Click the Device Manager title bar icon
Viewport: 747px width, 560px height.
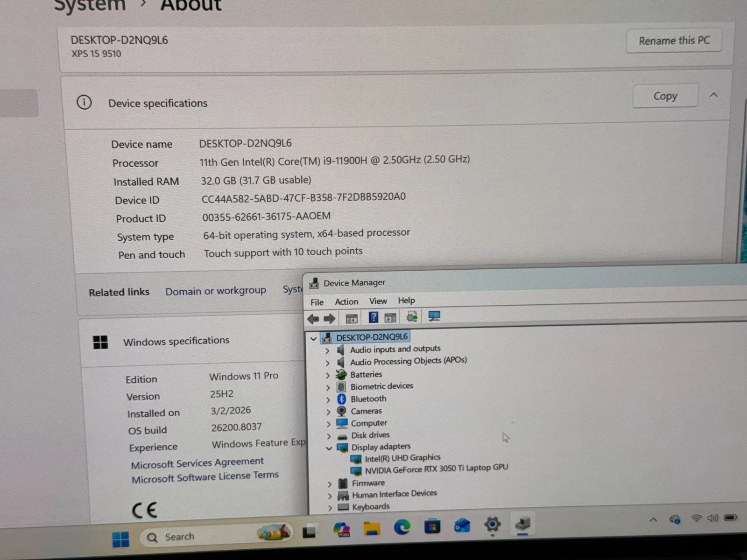click(x=314, y=283)
